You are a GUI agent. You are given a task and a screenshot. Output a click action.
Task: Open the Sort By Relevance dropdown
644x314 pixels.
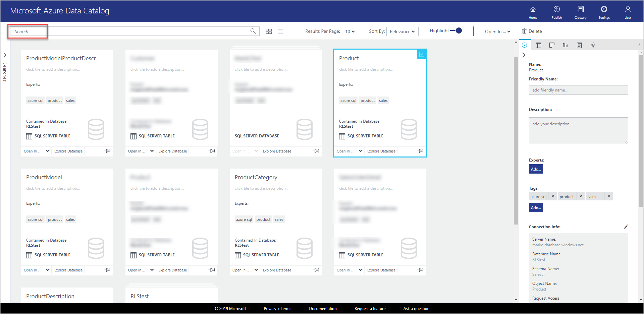tap(402, 31)
